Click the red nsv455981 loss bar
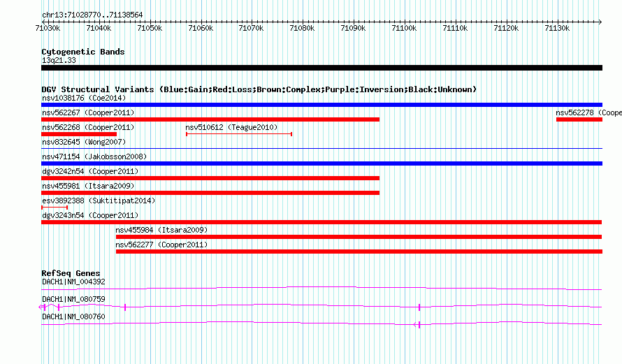622x364 pixels. (210, 193)
